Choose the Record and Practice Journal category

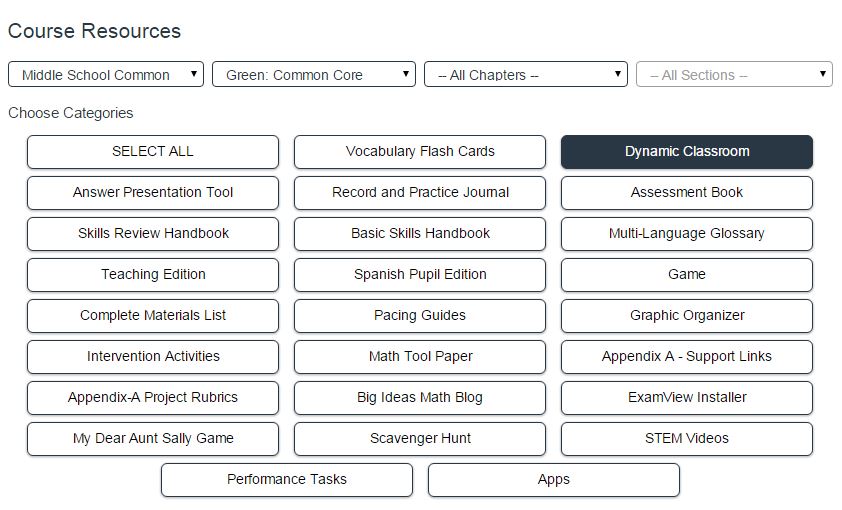tap(420, 193)
